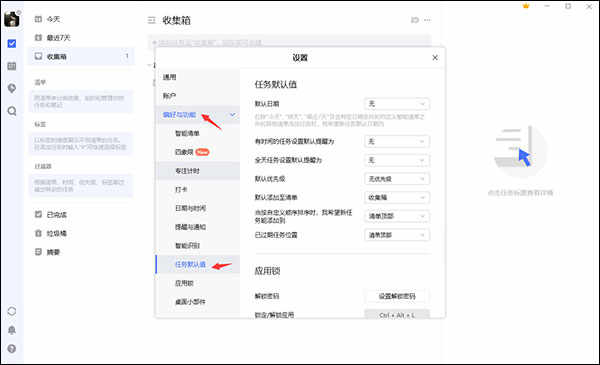Close the 设置 dialog
This screenshot has height=365, width=600.
435,58
